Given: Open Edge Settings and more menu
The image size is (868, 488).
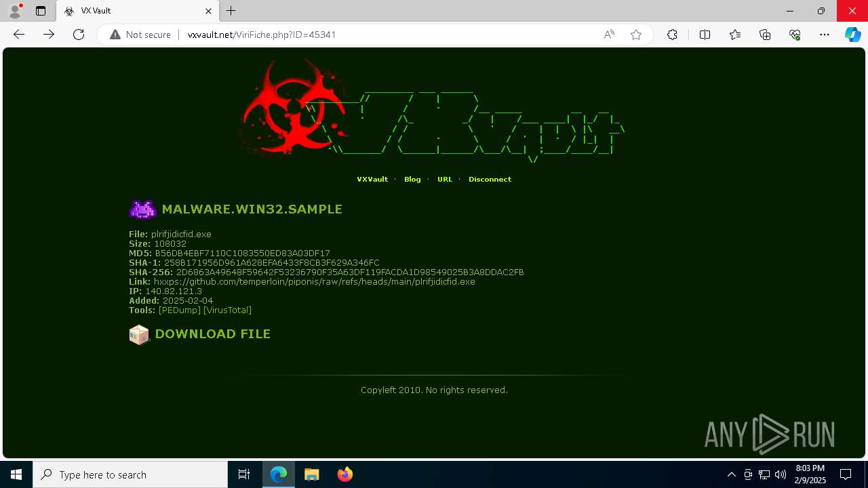Looking at the screenshot, I should click(825, 35).
